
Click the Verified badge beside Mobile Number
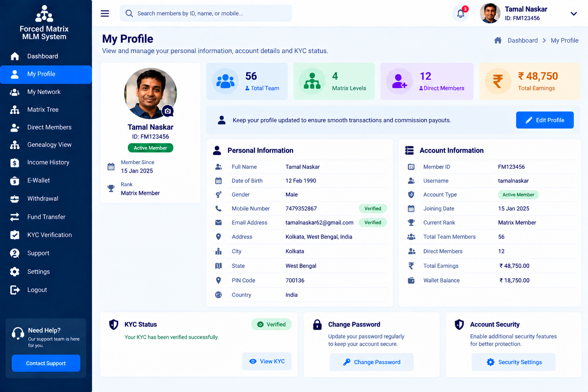[373, 209]
